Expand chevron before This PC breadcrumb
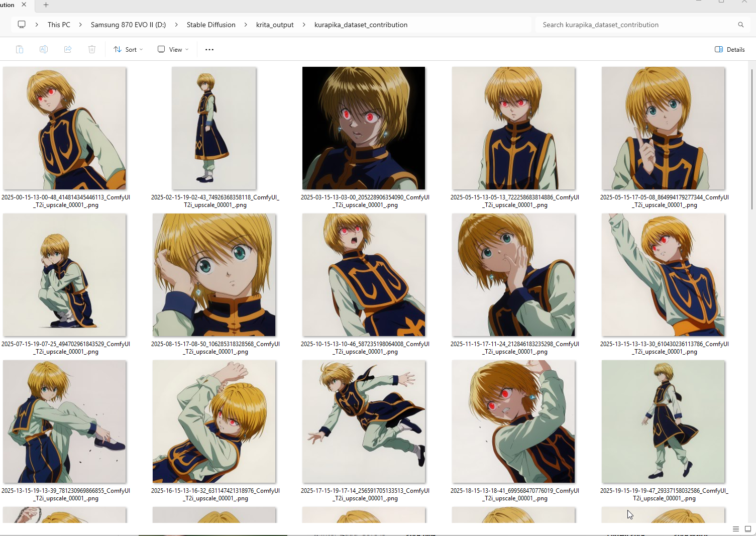756x536 pixels. (x=37, y=25)
